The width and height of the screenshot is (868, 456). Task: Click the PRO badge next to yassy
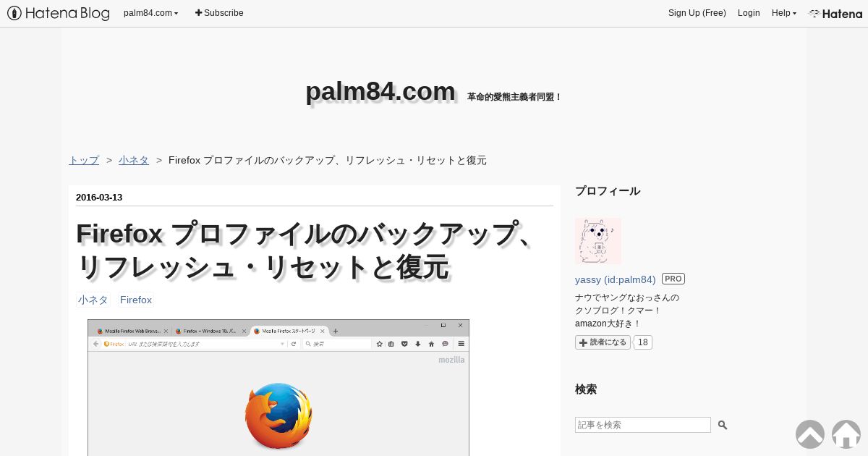pyautogui.click(x=673, y=279)
